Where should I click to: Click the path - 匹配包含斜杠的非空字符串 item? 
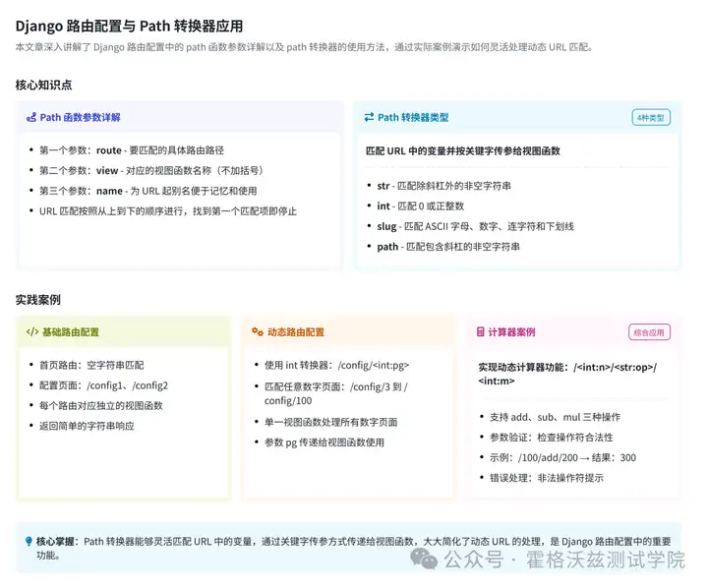tap(448, 247)
